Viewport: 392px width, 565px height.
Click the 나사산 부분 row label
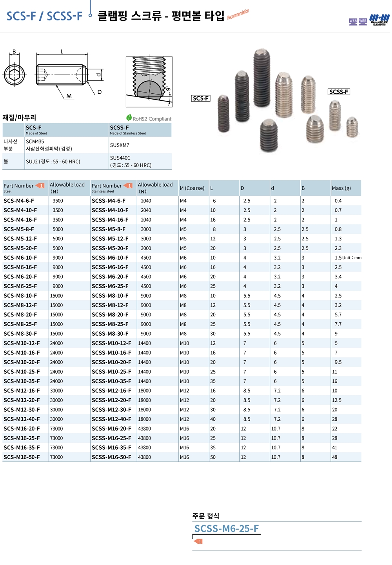(11, 145)
